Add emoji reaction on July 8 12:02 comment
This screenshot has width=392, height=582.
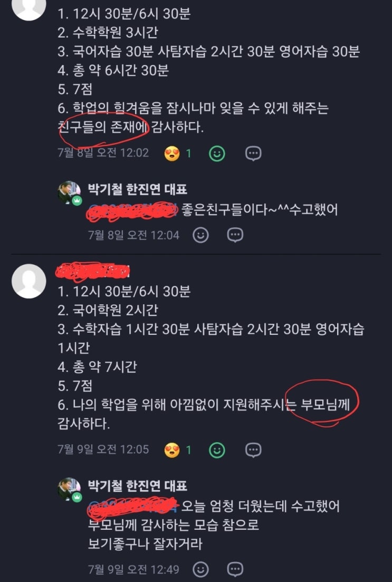pos(217,153)
